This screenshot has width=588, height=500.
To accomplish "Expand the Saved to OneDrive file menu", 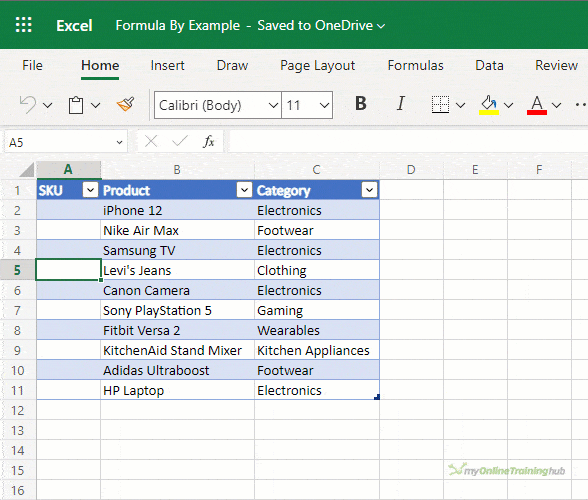I will coord(381,26).
